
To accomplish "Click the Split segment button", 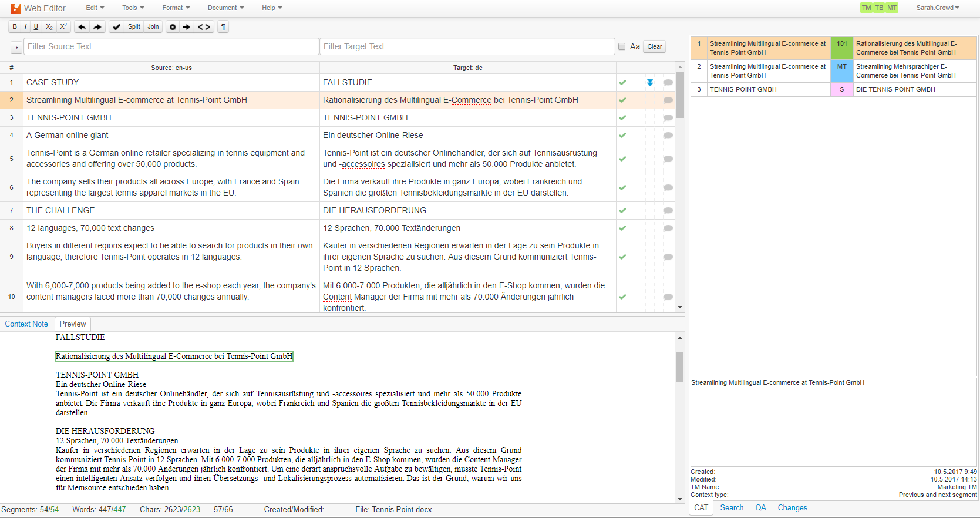I will pyautogui.click(x=134, y=27).
